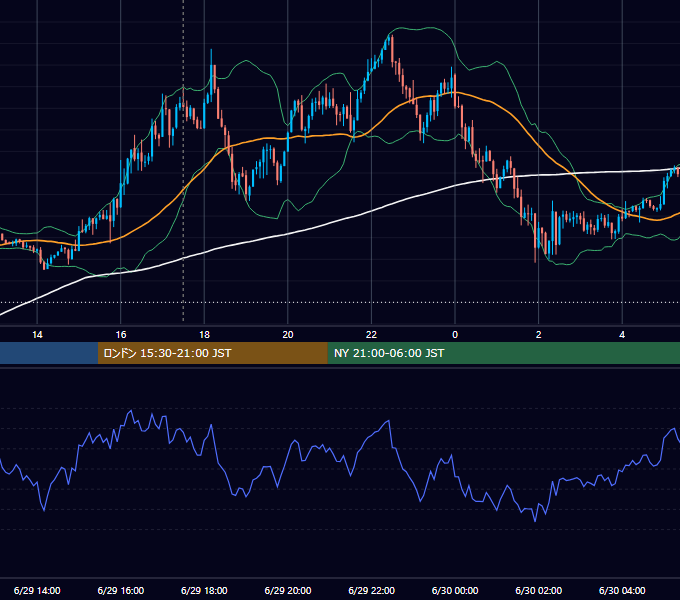
Task: Click the 0 hour axis label
Action: (x=455, y=335)
